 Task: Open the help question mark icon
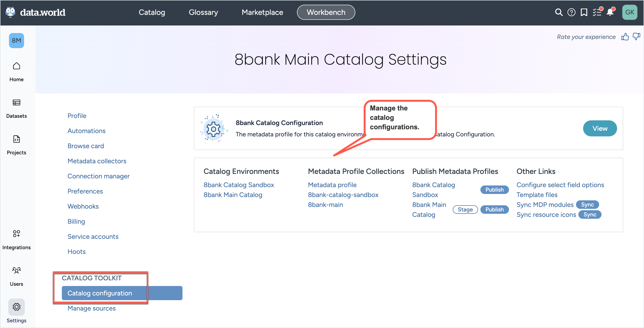click(571, 12)
